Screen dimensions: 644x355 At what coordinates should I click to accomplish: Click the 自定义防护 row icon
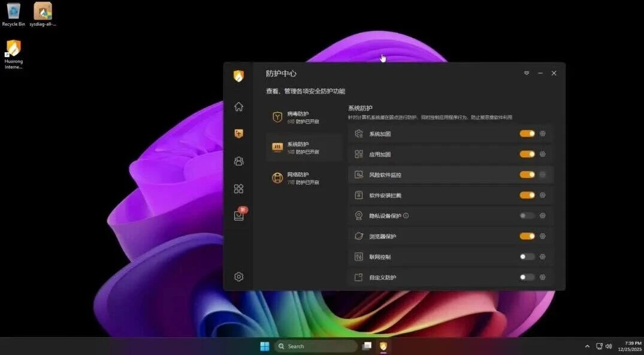(x=359, y=277)
